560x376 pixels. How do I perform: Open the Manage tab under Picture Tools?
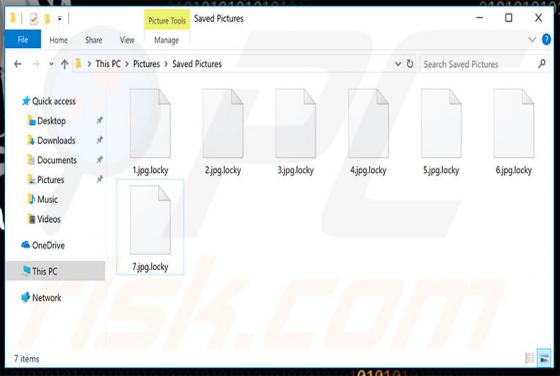point(166,40)
